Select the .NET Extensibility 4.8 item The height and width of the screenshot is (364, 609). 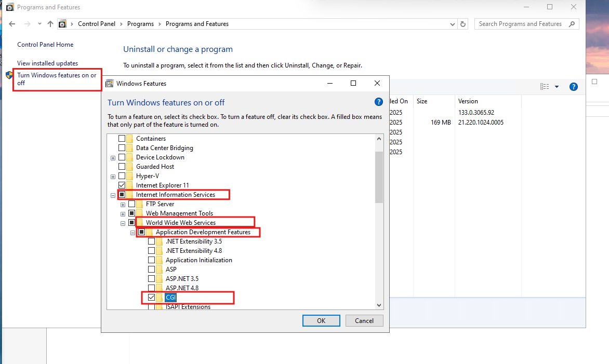(x=194, y=251)
